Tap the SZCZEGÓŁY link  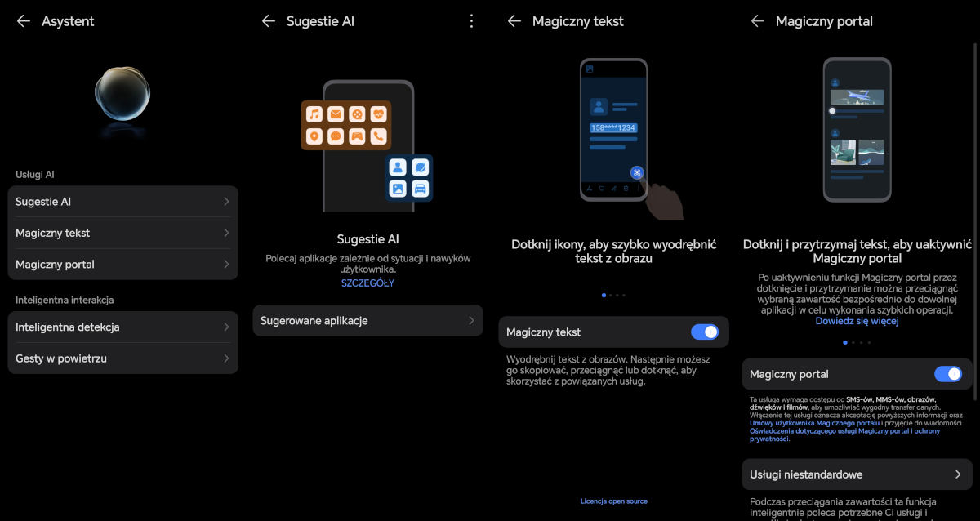pos(367,283)
